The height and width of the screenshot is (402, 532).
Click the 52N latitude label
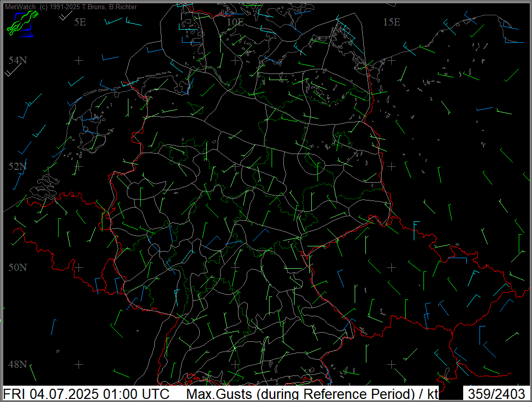18,166
